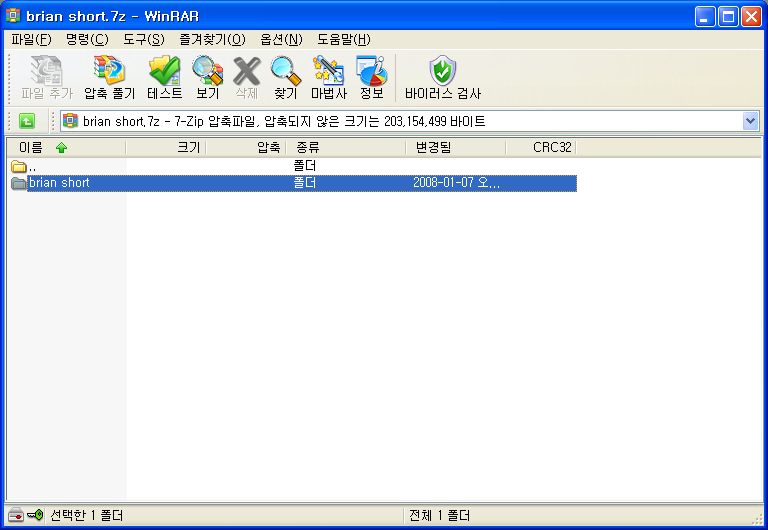
Task: Launch the 마법사 (Wizard) tool
Action: coord(329,77)
